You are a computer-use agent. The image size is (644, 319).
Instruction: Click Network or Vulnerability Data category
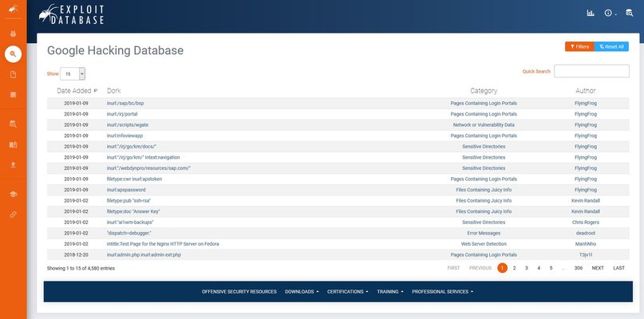[x=484, y=124]
